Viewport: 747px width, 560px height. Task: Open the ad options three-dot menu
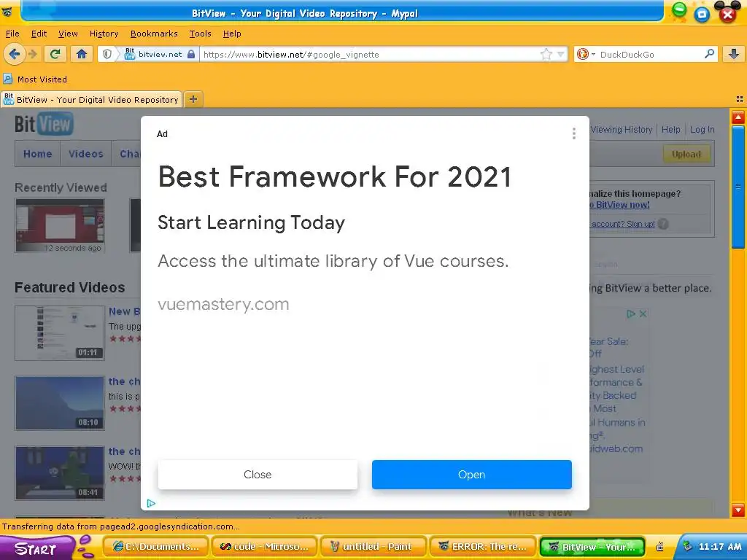(x=573, y=133)
